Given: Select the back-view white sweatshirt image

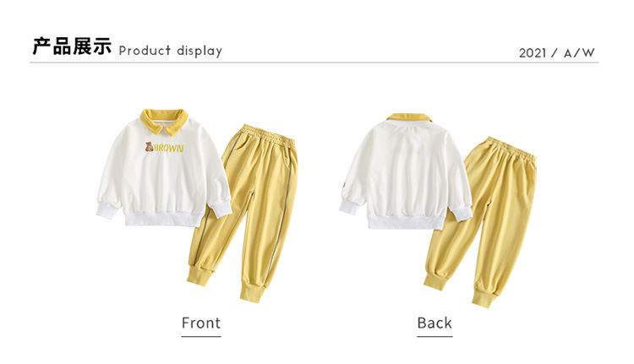Looking at the screenshot, I should 406,171.
